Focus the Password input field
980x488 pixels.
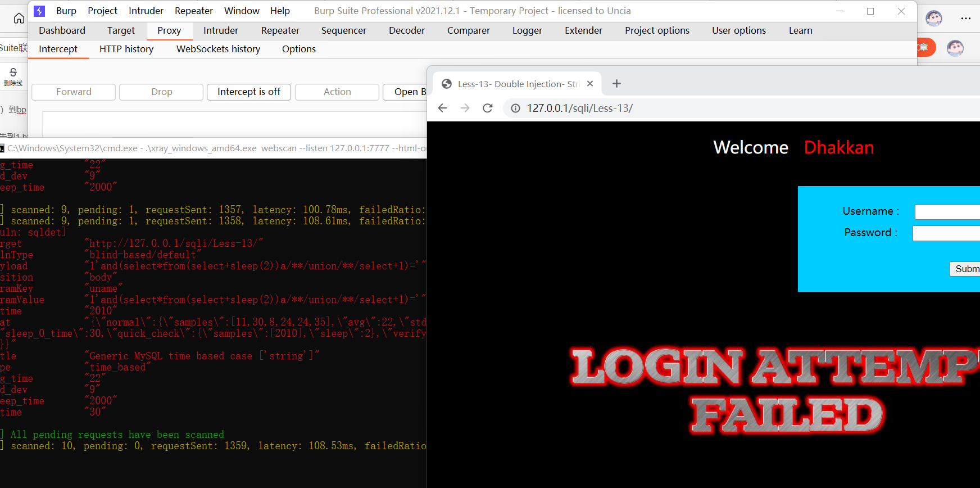click(x=946, y=233)
